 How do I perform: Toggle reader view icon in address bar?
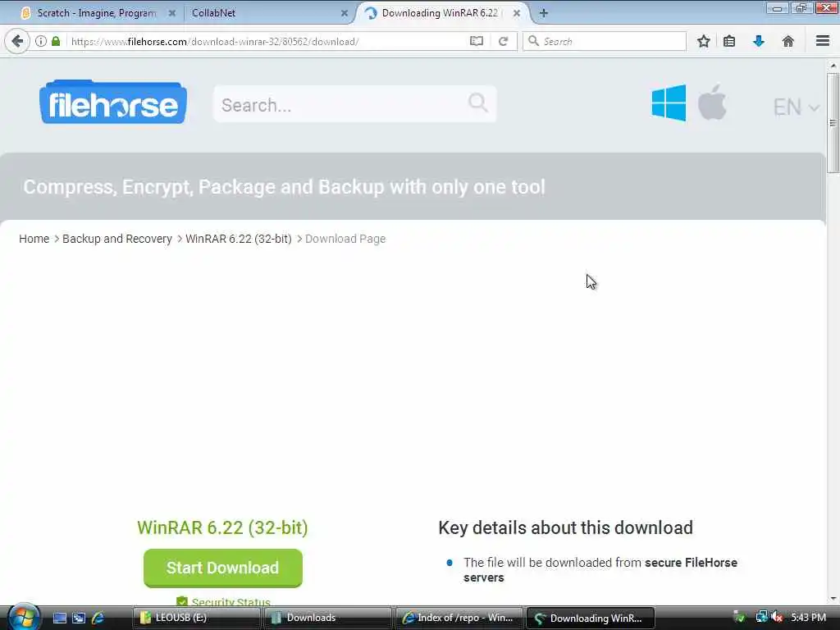[x=477, y=41]
